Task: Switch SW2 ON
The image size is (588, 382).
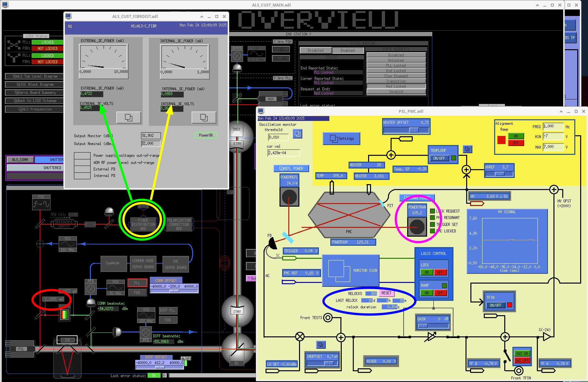Action: [522, 353]
